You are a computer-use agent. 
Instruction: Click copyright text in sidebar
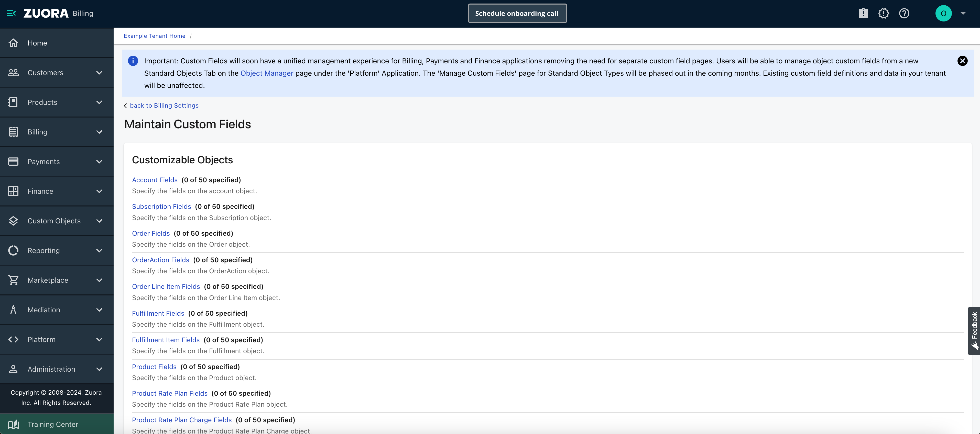56,397
